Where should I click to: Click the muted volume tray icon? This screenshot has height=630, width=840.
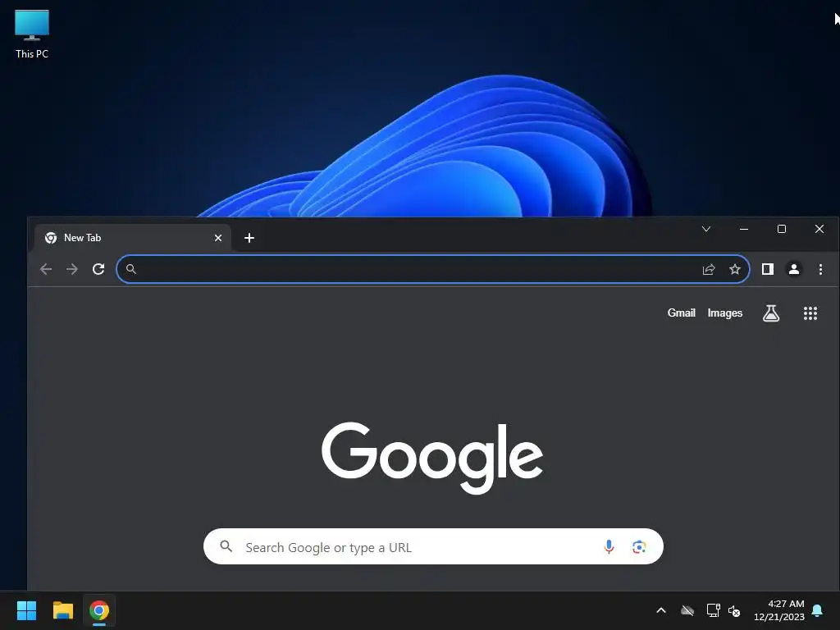point(734,610)
